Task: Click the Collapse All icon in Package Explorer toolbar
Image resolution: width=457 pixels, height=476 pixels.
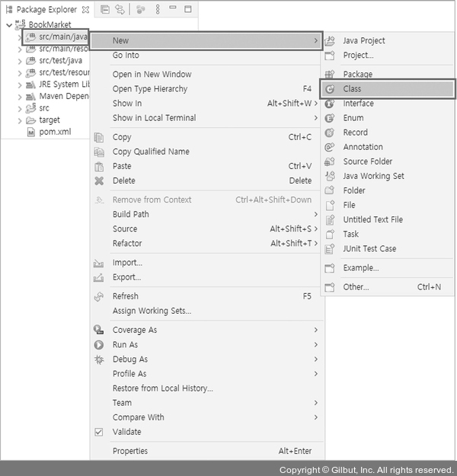Action: pyautogui.click(x=105, y=10)
